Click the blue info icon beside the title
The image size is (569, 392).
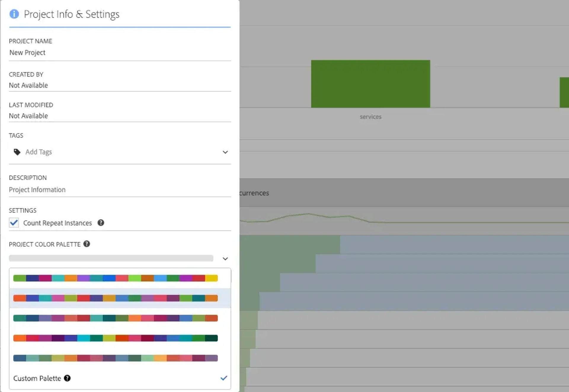[14, 14]
